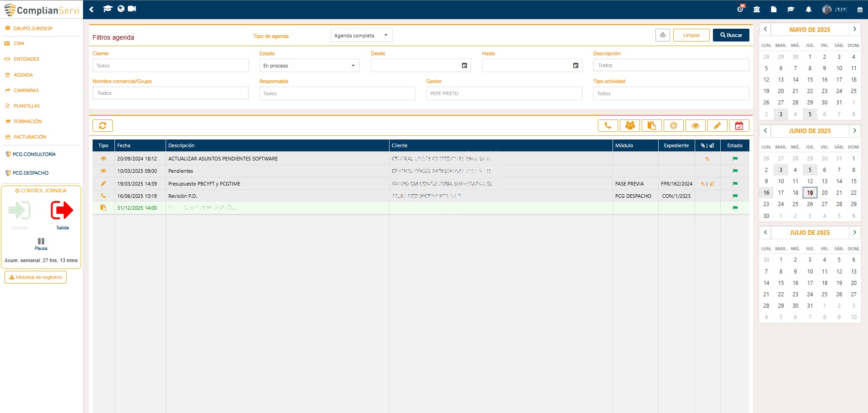Go to the month before Mayo de 2025
868x413 pixels.
click(x=765, y=29)
